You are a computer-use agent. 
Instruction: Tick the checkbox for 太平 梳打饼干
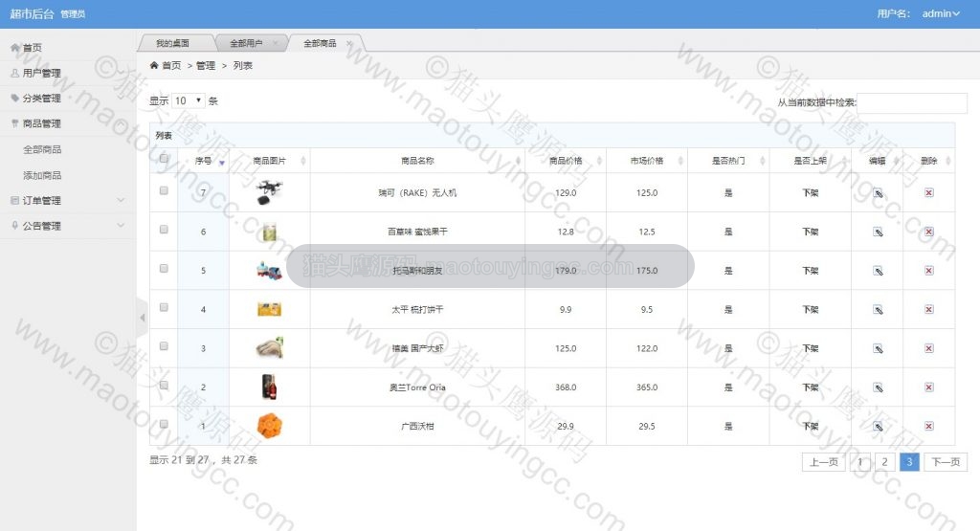click(x=164, y=307)
